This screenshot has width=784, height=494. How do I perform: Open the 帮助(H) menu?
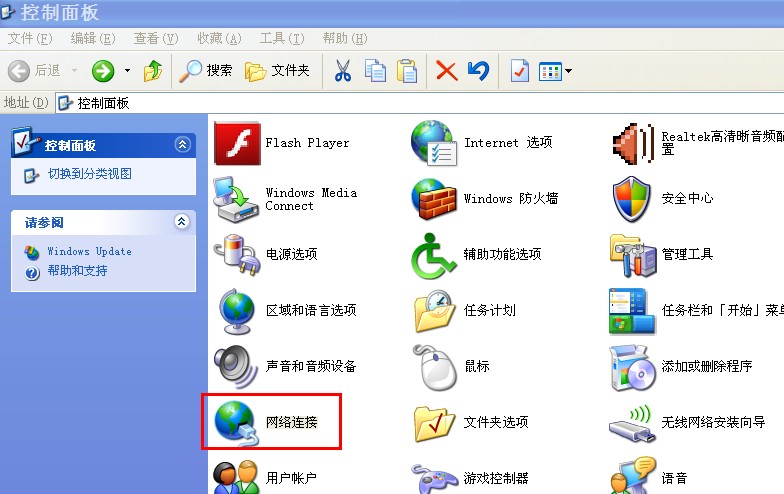pyautogui.click(x=345, y=38)
